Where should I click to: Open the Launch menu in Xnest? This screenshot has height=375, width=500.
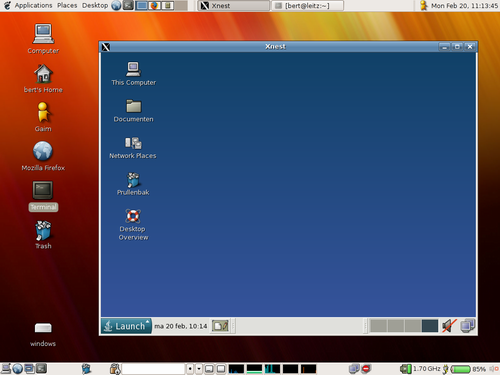[126, 326]
